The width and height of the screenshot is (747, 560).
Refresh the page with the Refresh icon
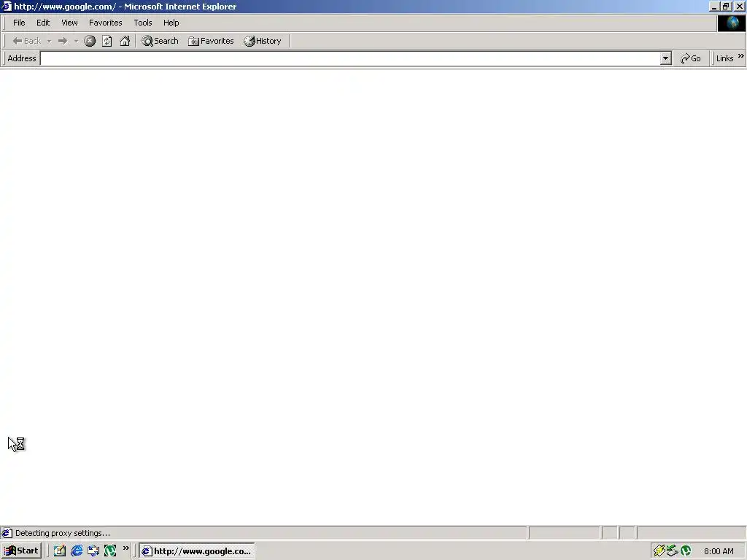(x=107, y=41)
